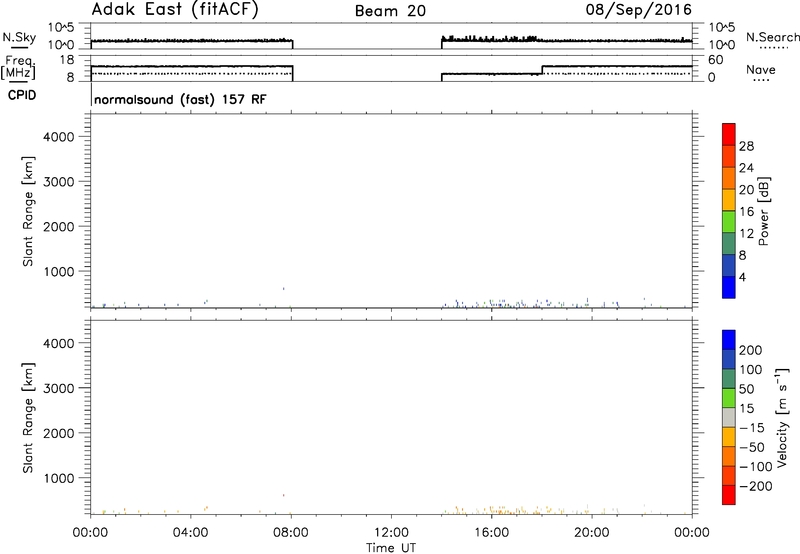Click the '60' Nave axis tick label

pyautogui.click(x=716, y=60)
